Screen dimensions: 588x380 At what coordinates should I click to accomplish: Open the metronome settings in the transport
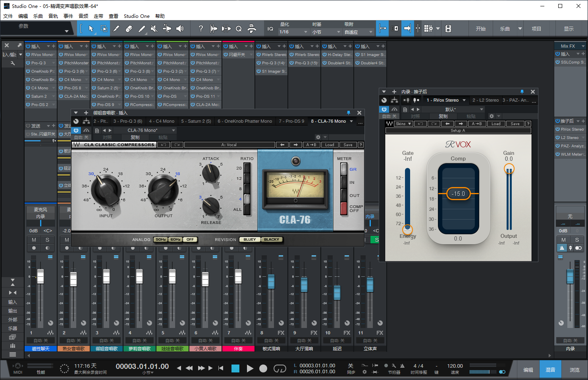(394, 366)
